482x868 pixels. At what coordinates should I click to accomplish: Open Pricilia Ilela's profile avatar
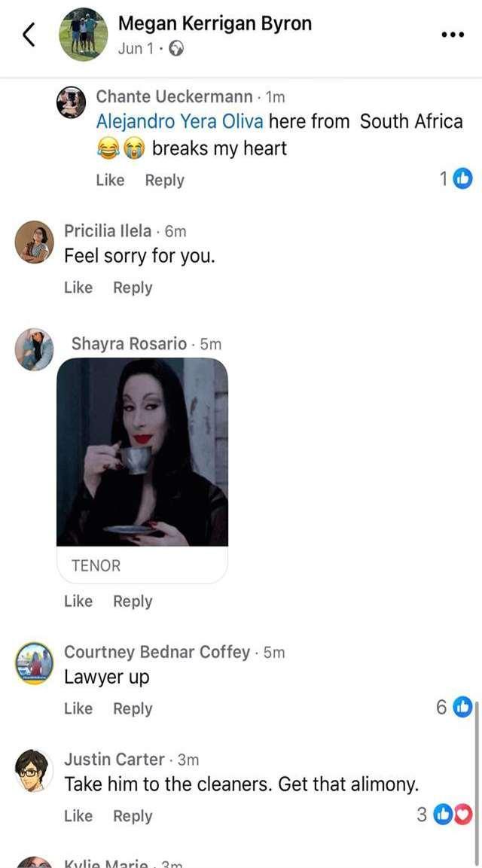pyautogui.click(x=34, y=242)
